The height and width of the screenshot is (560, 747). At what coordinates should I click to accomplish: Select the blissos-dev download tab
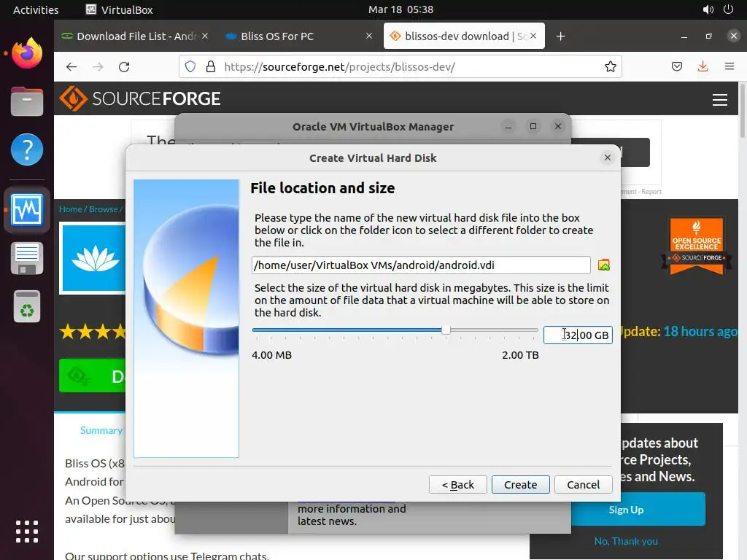(x=464, y=36)
